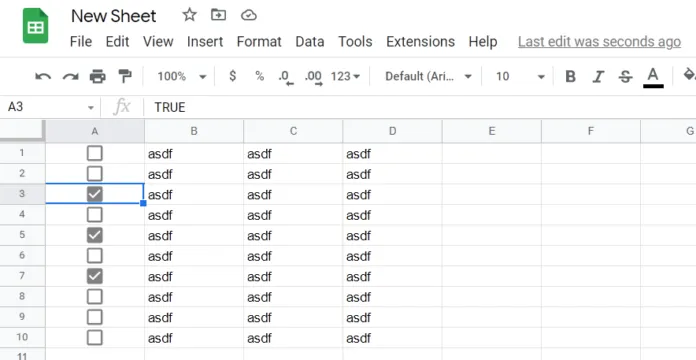Viewport: 696px width, 360px height.
Task: Click the 123 more formats button
Action: pos(345,76)
